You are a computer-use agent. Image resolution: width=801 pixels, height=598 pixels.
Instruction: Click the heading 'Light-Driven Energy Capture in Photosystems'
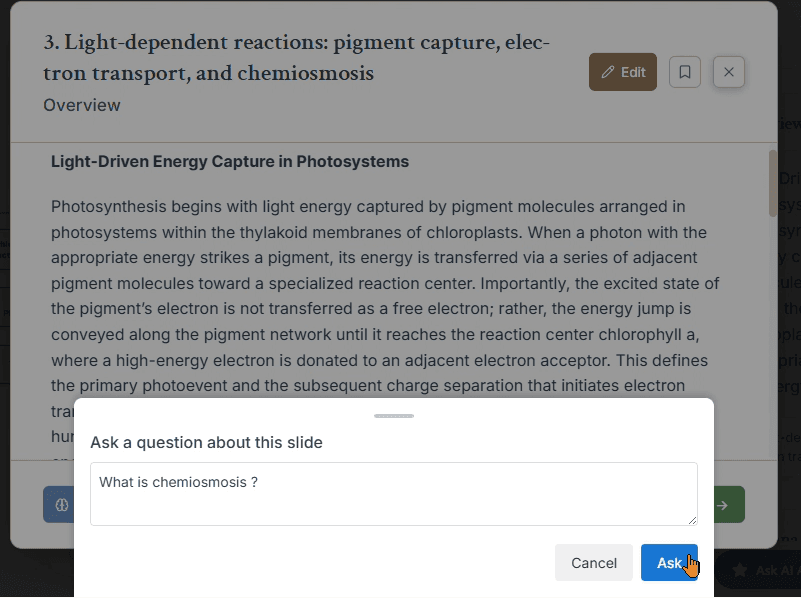click(x=230, y=161)
